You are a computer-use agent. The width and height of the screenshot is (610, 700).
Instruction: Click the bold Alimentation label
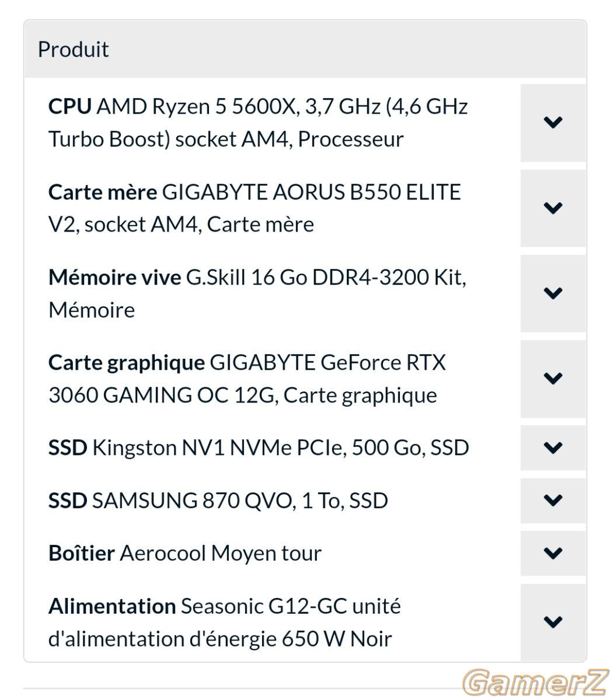coord(112,606)
